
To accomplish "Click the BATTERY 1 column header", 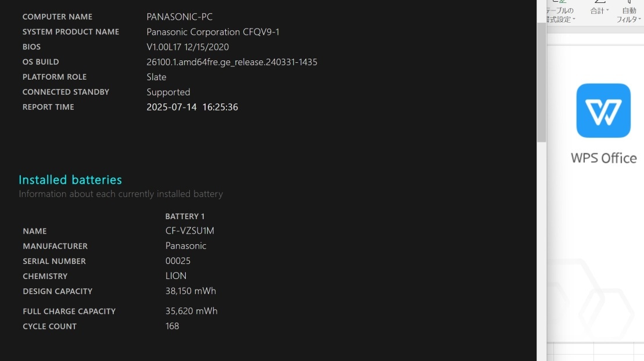I will pos(185,216).
